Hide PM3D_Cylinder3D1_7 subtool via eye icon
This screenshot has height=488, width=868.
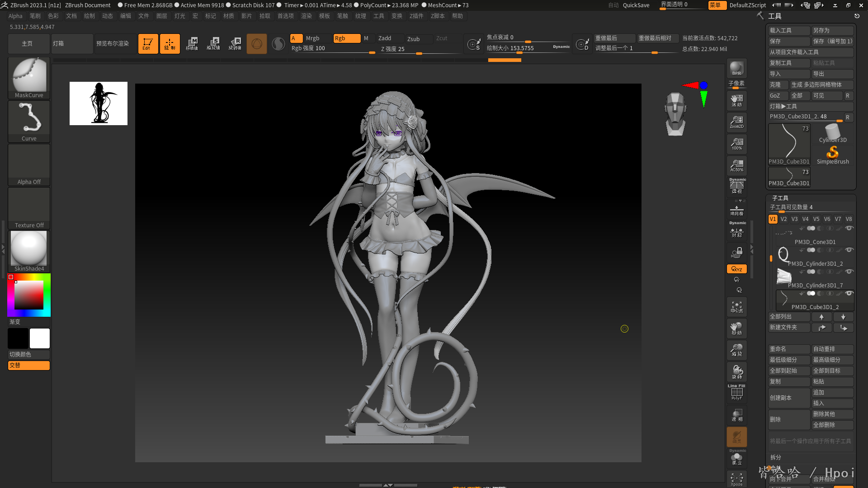(x=849, y=272)
